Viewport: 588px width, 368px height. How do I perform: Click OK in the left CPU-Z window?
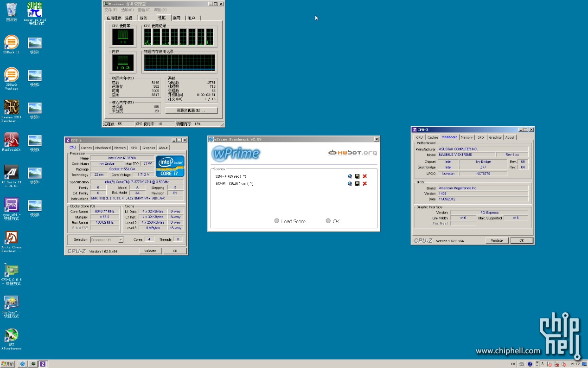click(175, 251)
